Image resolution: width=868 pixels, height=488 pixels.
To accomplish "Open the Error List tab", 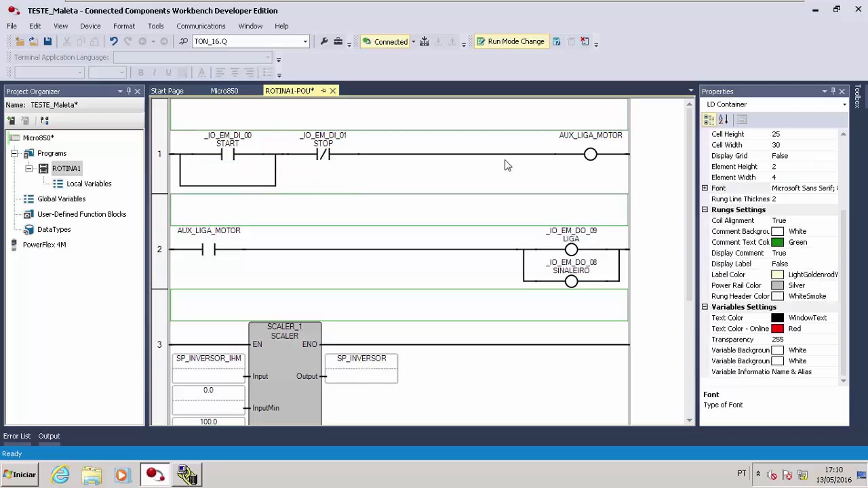I will click(17, 436).
